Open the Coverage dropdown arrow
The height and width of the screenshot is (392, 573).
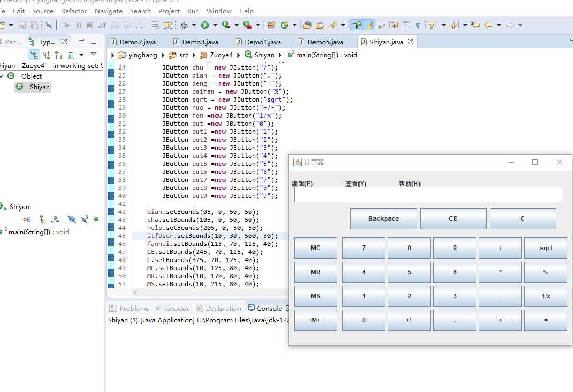pos(236,25)
